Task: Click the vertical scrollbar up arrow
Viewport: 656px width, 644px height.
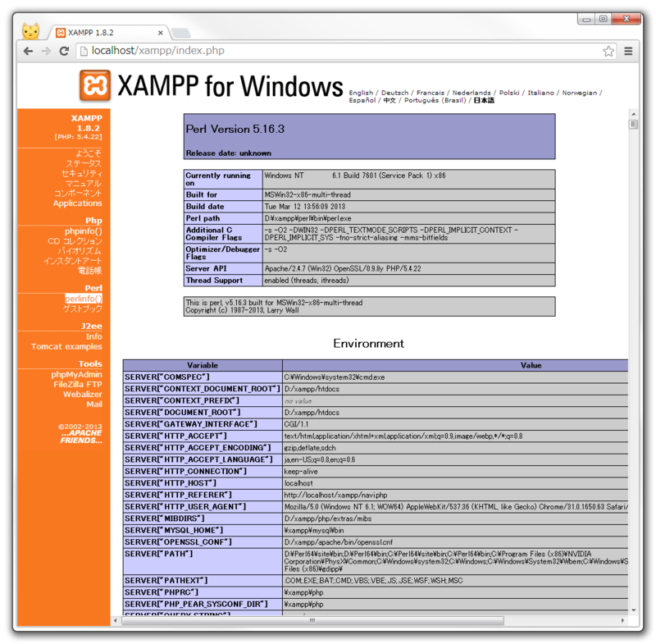Action: coord(633,114)
